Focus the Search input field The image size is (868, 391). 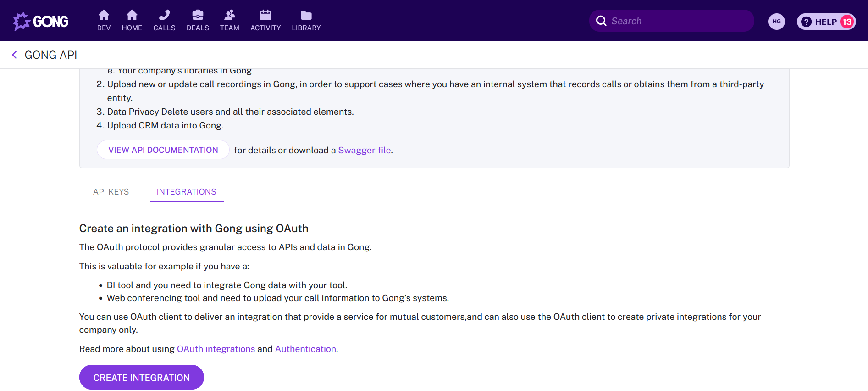coord(671,21)
